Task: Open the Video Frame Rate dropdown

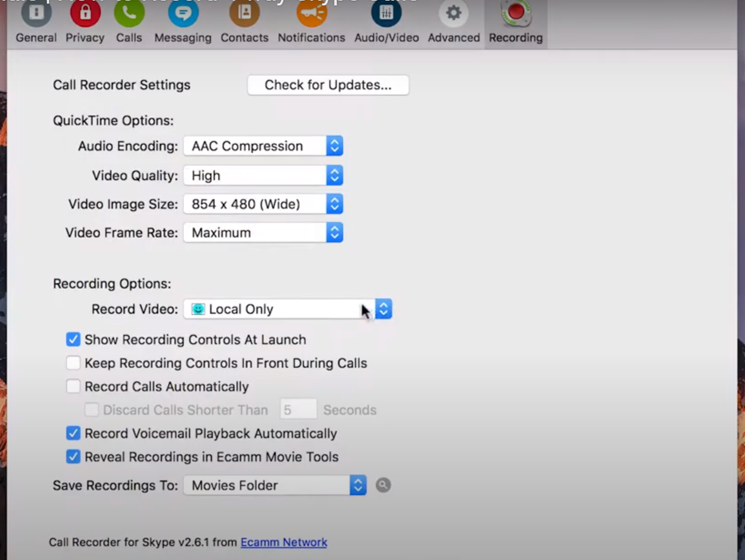Action: point(263,232)
